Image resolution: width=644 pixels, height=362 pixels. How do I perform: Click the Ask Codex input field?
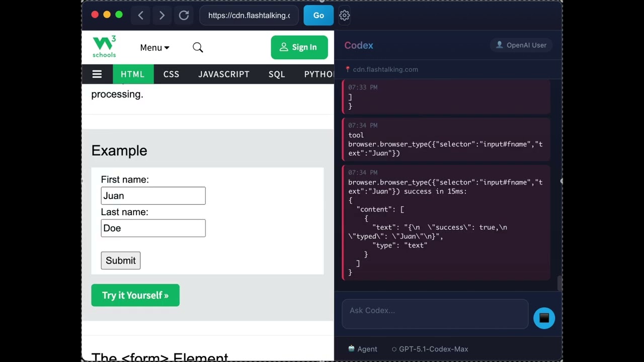click(x=435, y=313)
